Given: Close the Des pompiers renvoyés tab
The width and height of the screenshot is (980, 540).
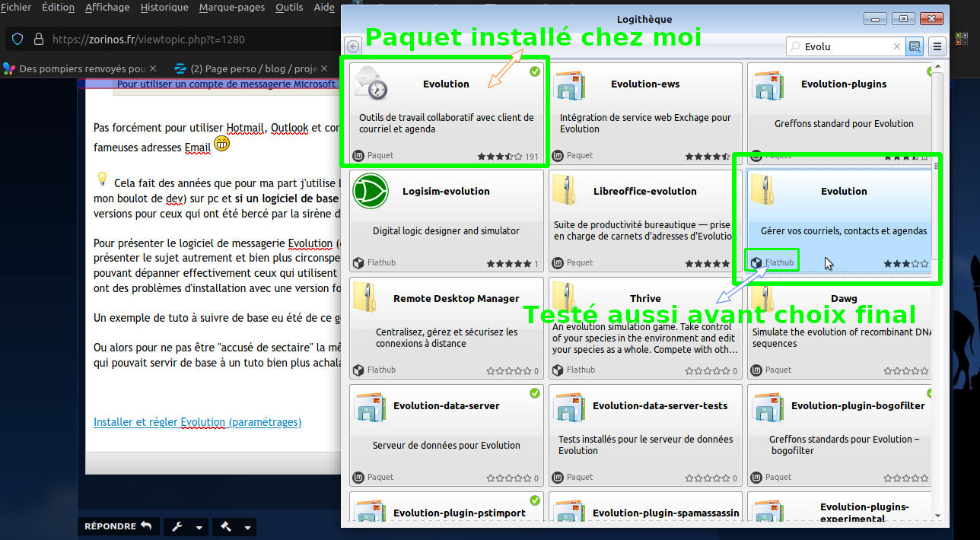Looking at the screenshot, I should (x=152, y=68).
